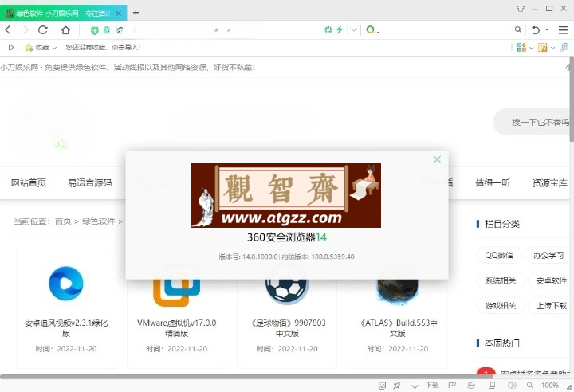
Task: Click the rocket accelerator icon in status bar
Action: click(397, 386)
